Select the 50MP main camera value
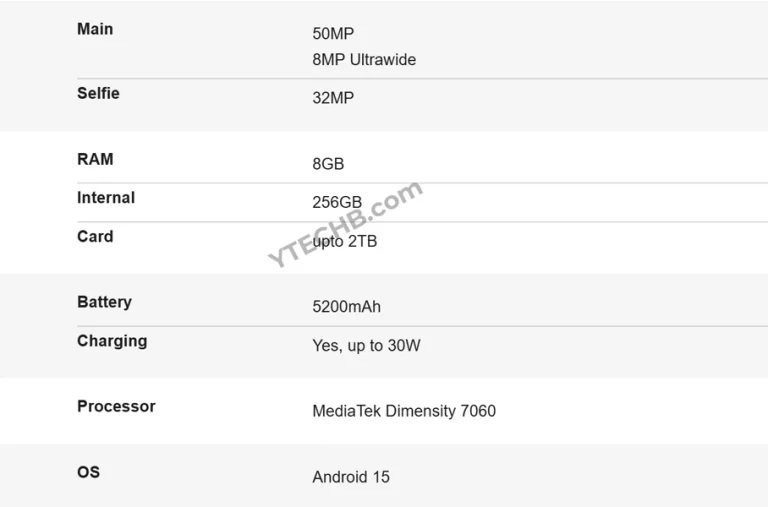 (333, 34)
